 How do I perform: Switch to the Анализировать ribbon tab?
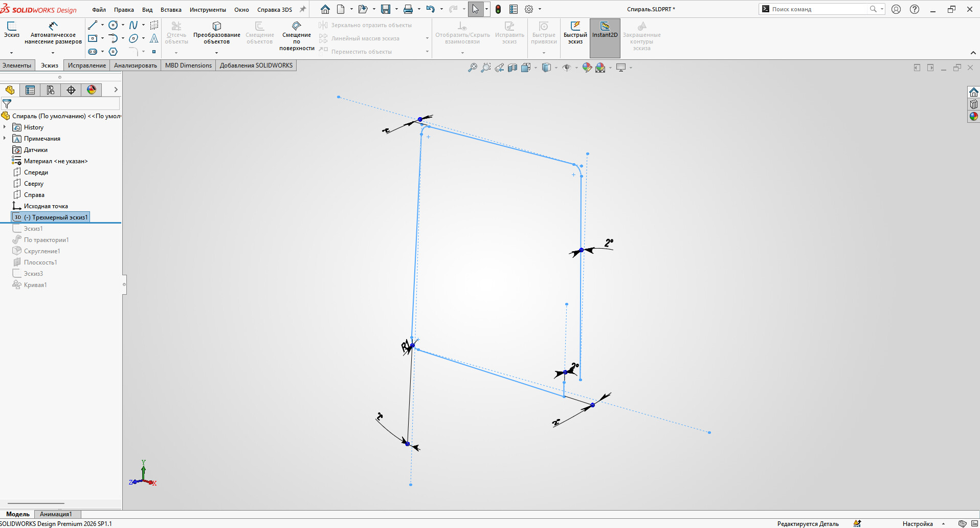[x=135, y=65]
